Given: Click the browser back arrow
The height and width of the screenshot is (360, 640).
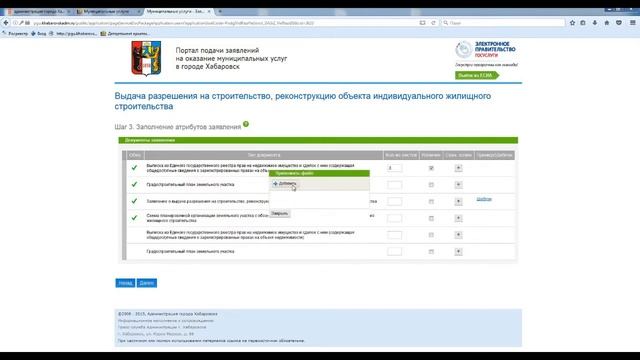Looking at the screenshot, I should click(6, 23).
